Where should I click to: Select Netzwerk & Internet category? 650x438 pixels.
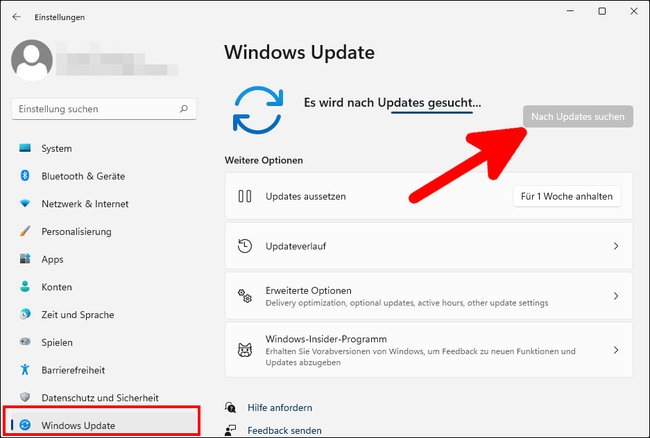[x=104, y=204]
